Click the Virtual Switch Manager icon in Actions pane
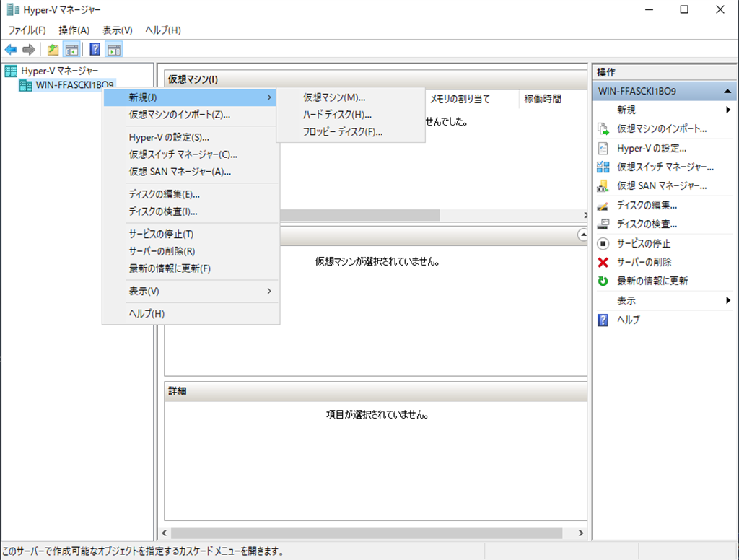739x560 pixels. (603, 167)
